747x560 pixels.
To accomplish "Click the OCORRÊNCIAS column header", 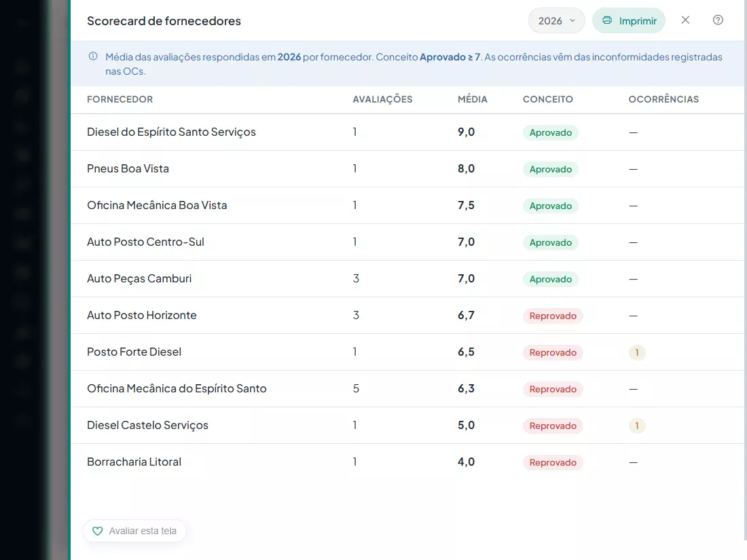I will pyautogui.click(x=663, y=99).
